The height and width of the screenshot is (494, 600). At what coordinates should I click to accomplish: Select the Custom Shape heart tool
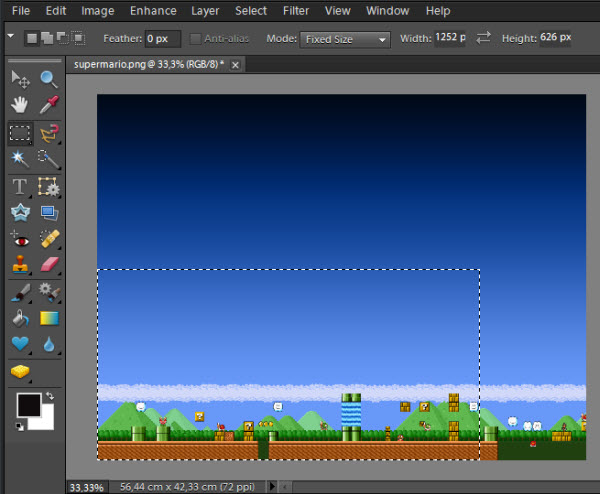click(20, 344)
